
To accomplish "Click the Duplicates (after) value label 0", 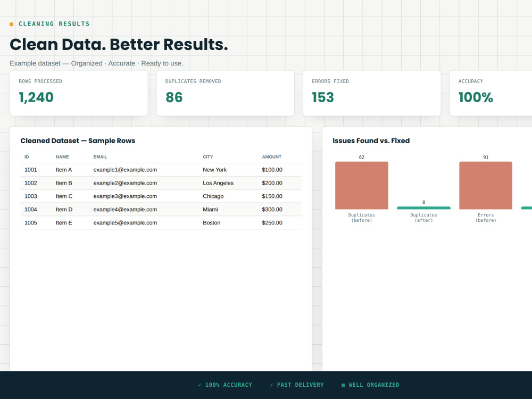I will 424,202.
